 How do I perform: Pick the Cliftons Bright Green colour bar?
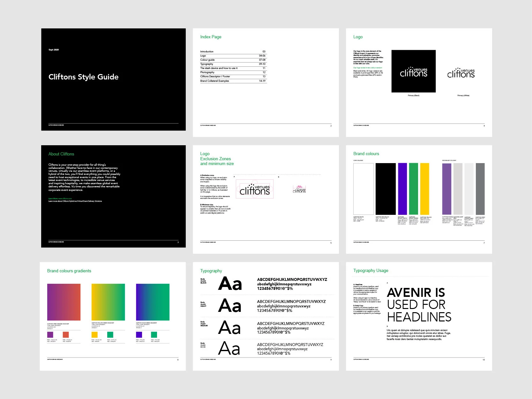414,189
